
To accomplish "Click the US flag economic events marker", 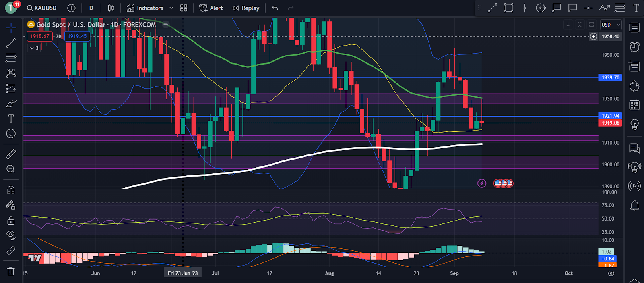I will click(504, 183).
